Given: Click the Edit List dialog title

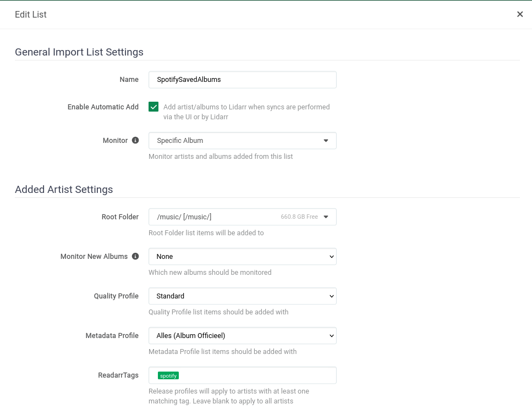Looking at the screenshot, I should point(31,15).
